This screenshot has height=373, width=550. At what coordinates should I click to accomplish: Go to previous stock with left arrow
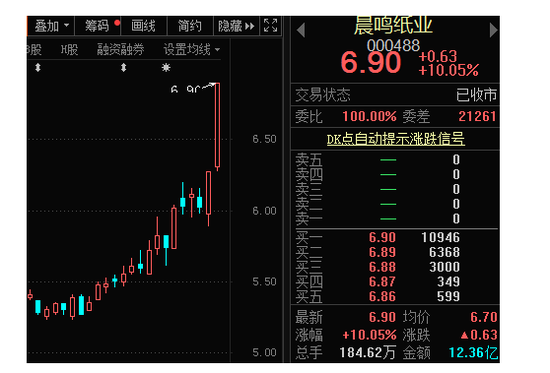pyautogui.click(x=301, y=30)
